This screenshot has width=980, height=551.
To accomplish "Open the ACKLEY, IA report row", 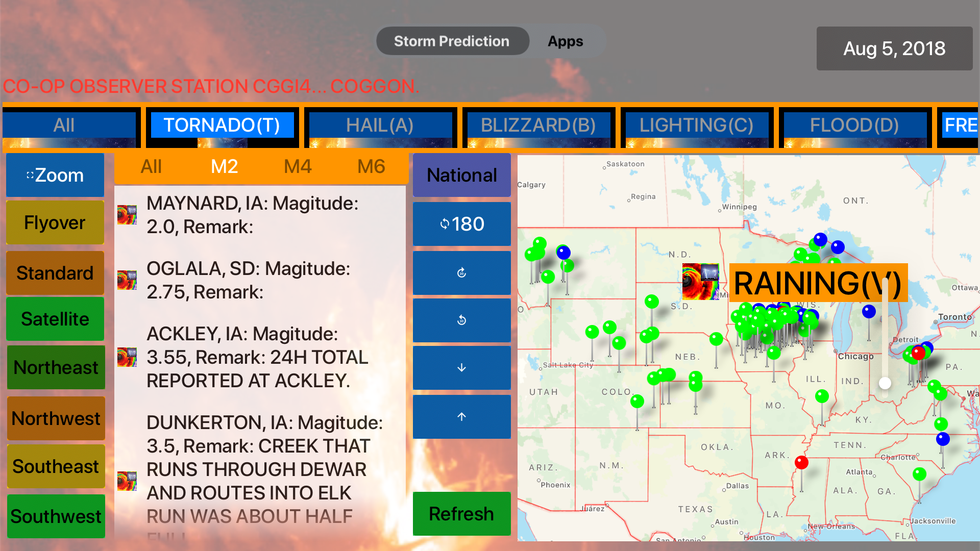I will [260, 357].
